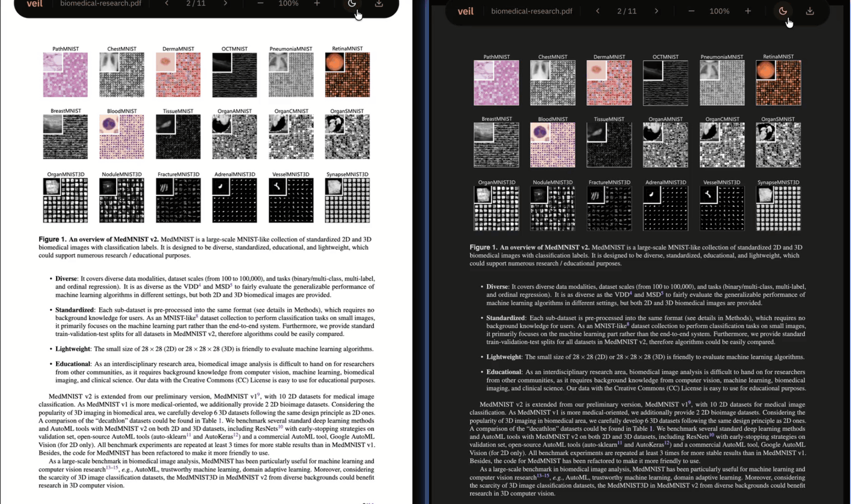Select the 100% zoom value in dark viewer
This screenshot has width=851, height=504.
(x=719, y=11)
